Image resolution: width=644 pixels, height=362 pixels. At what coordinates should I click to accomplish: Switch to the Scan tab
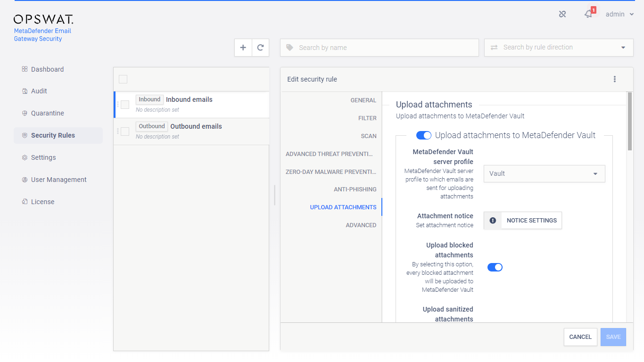(x=369, y=136)
